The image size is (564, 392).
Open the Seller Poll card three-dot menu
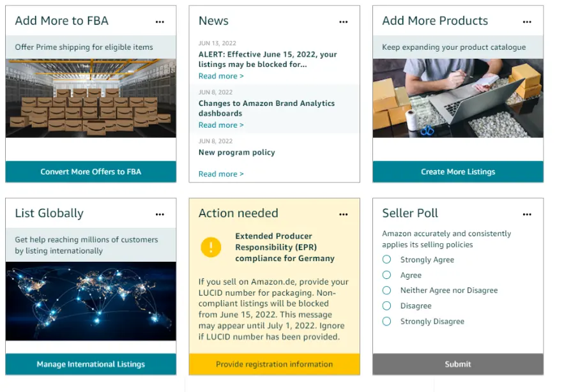coord(527,215)
